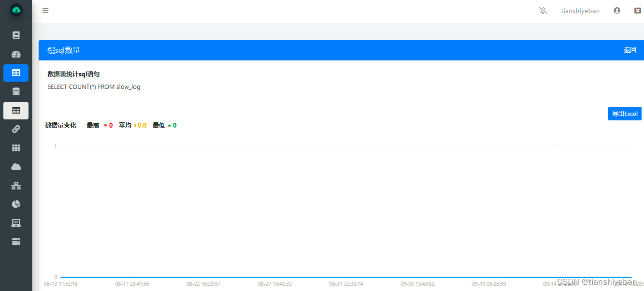Click the 导出Excel button
Image resolution: width=644 pixels, height=291 pixels.
tap(625, 114)
